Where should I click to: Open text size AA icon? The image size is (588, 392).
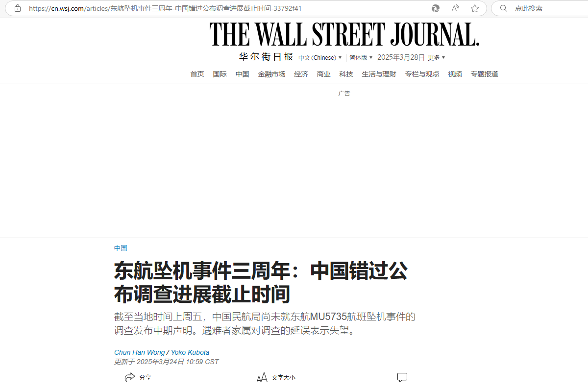[x=262, y=378]
